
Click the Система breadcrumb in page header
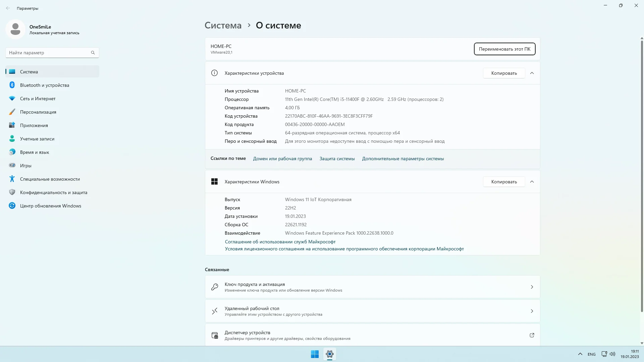(x=223, y=25)
